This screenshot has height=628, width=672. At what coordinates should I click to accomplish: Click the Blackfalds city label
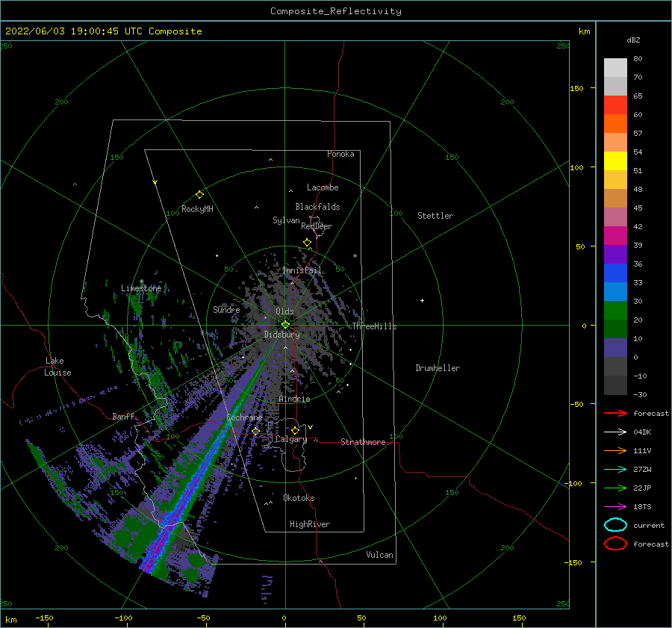[317, 207]
